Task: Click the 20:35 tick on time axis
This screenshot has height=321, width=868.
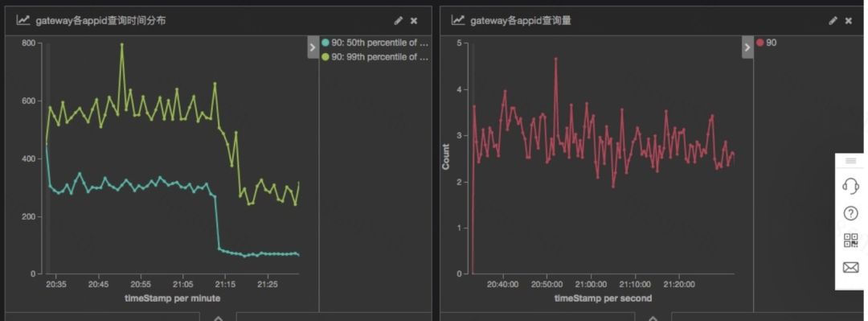Action: click(56, 284)
